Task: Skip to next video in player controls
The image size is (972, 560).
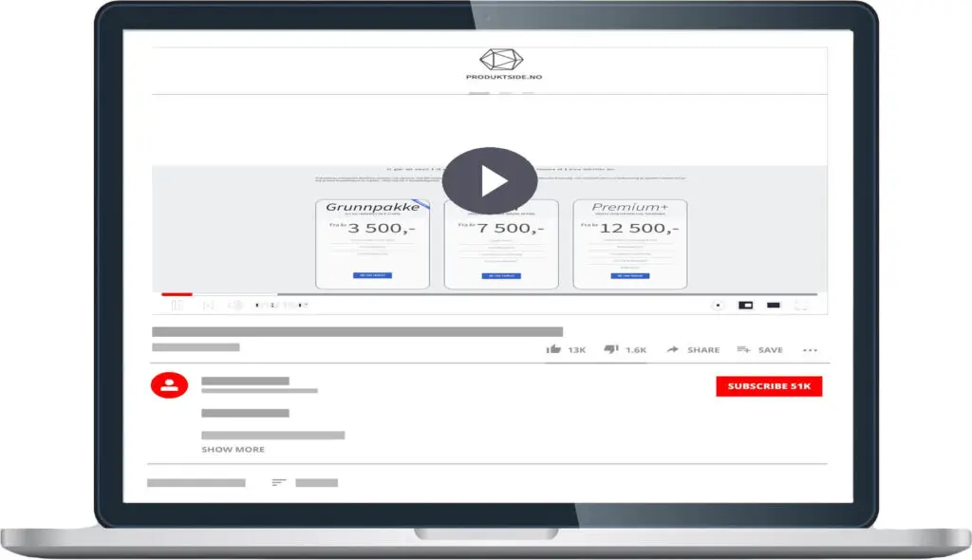Action: pyautogui.click(x=208, y=305)
